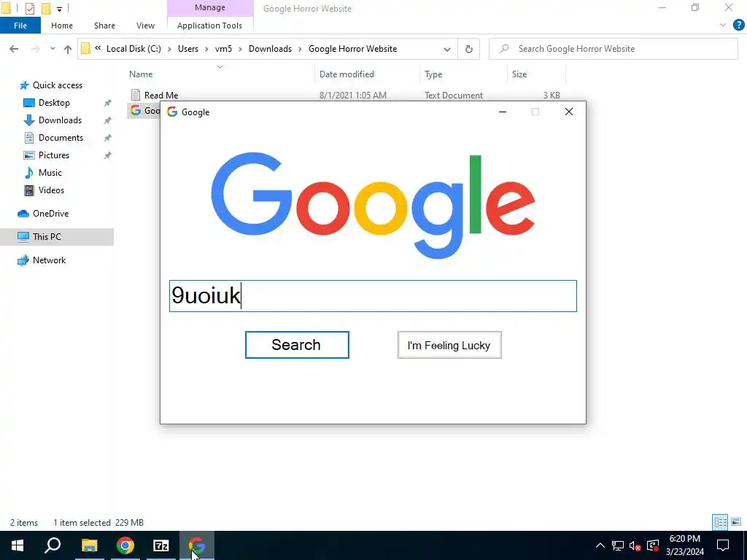
Task: Click the Users breadcrumb segment
Action: pos(188,49)
